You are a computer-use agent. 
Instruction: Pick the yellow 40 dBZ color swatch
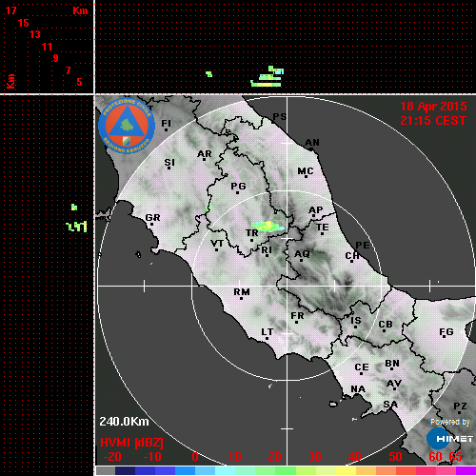[347, 470]
